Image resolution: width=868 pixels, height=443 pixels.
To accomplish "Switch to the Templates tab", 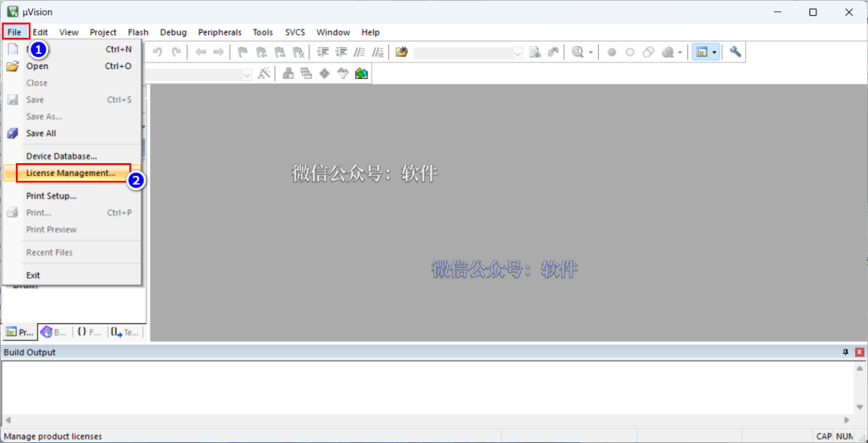I will (124, 332).
